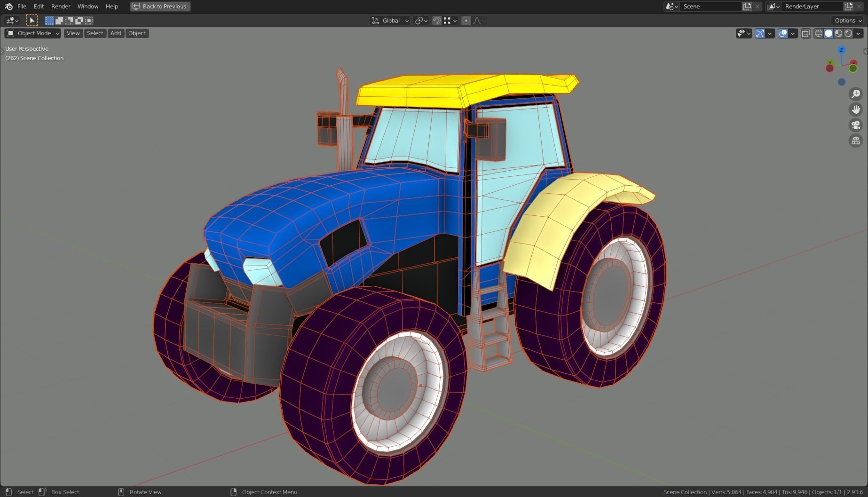Switch to Rendered shading
Image resolution: width=868 pixels, height=497 pixels.
pos(848,33)
